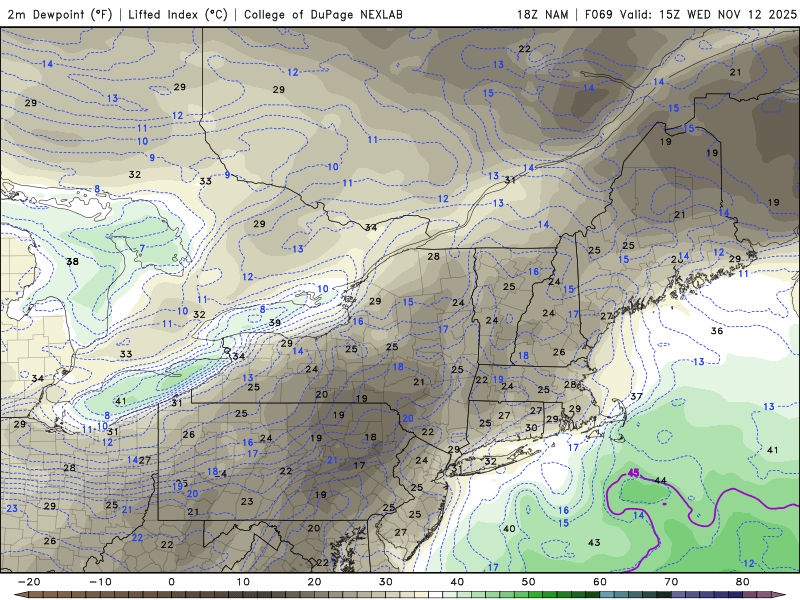Click the black '43' dewpoint value offshore

coord(594,542)
